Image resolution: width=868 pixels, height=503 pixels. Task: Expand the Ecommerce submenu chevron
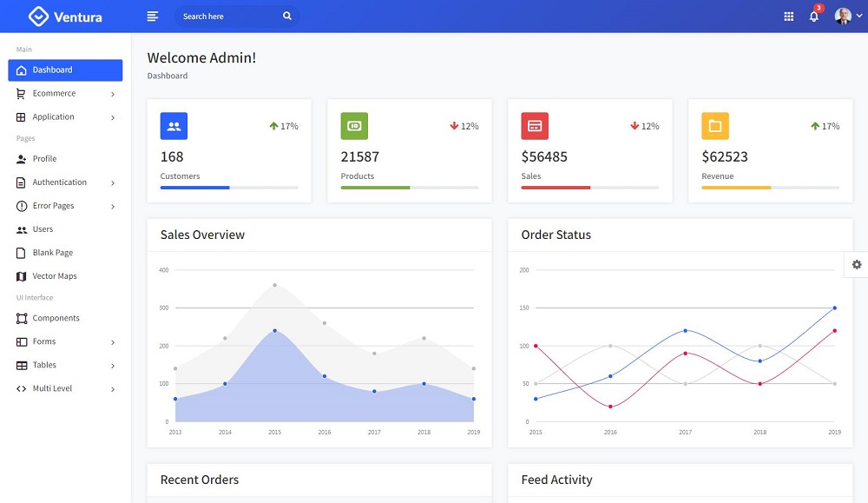113,94
